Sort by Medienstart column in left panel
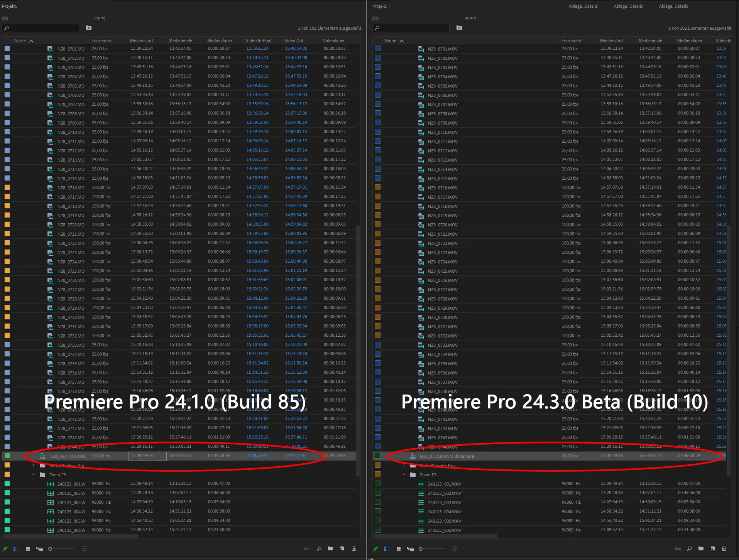The image size is (739, 560). 142,40
